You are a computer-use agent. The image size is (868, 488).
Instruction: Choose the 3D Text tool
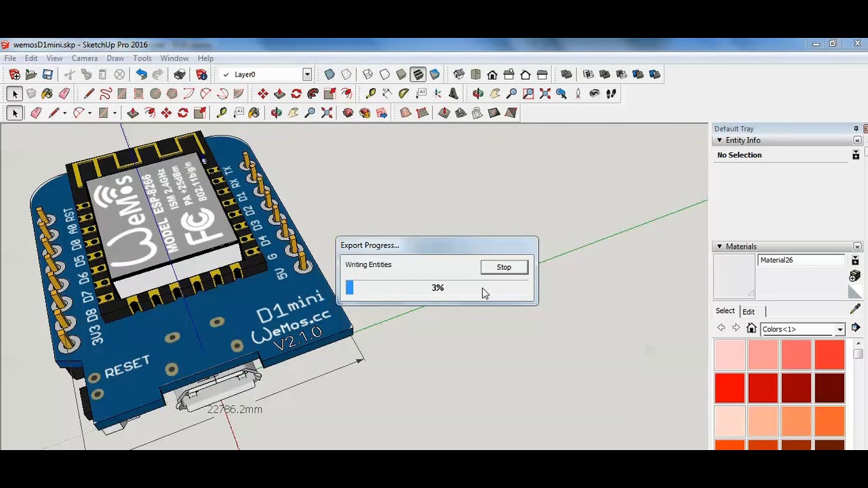point(454,94)
